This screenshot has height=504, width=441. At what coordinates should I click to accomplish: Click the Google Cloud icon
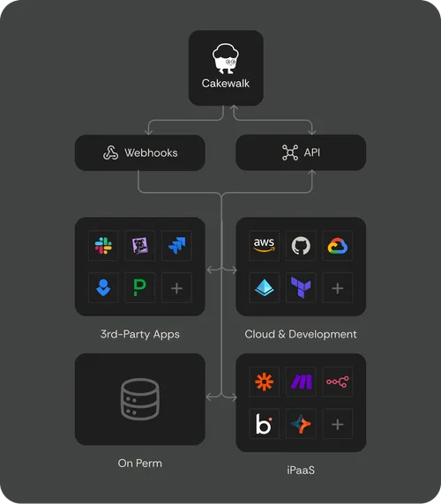coord(338,246)
